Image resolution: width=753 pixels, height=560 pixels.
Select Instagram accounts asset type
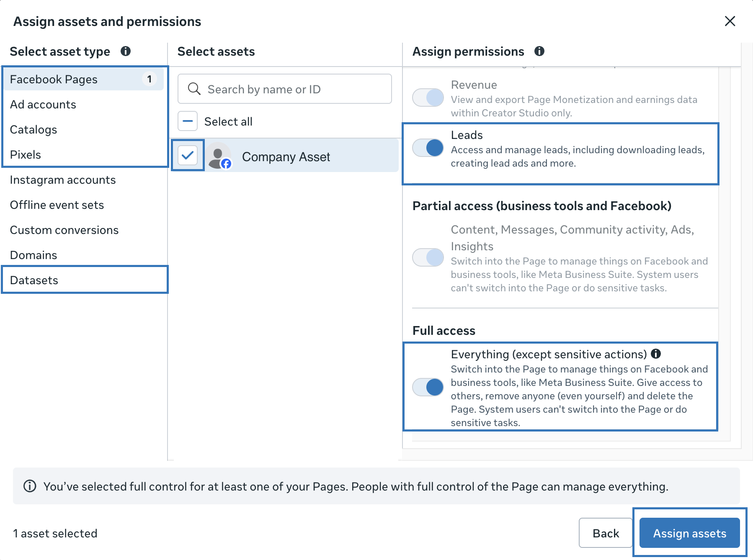click(84, 180)
